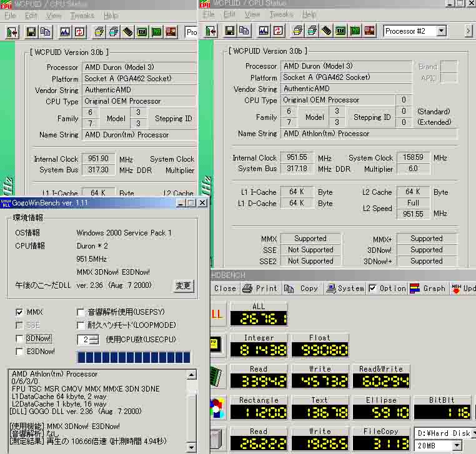
Task: Click the System button in HDBENCH
Action: [345, 289]
